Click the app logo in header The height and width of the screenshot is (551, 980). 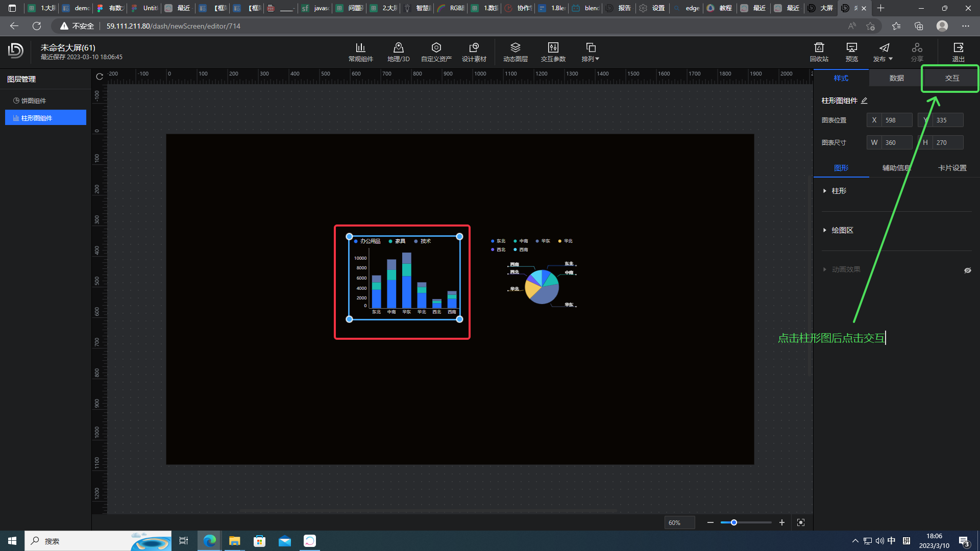click(x=16, y=51)
